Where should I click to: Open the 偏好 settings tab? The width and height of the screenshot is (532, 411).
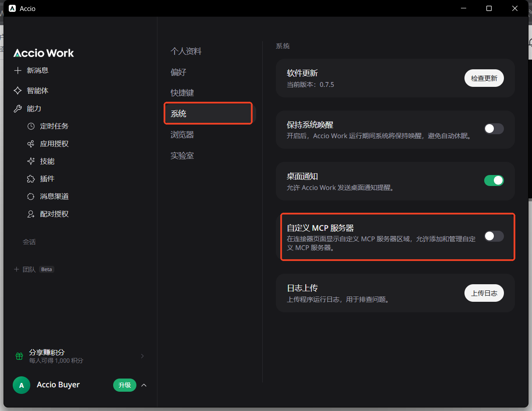click(x=179, y=72)
